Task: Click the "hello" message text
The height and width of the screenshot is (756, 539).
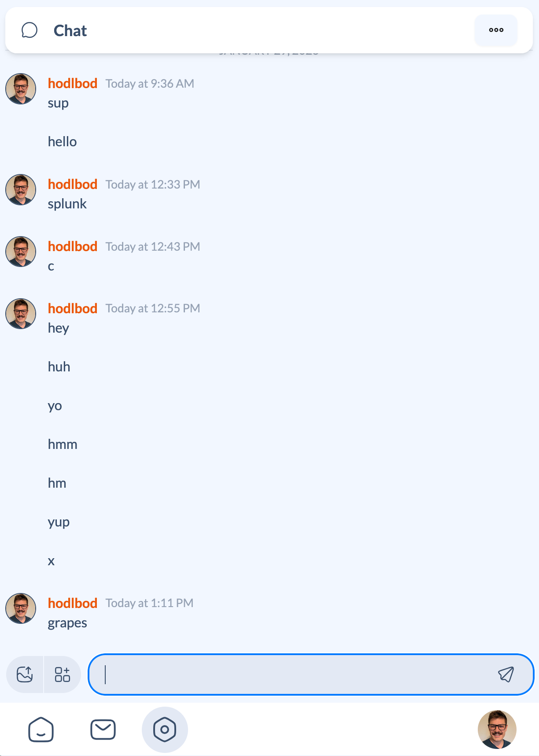Action: coord(62,142)
